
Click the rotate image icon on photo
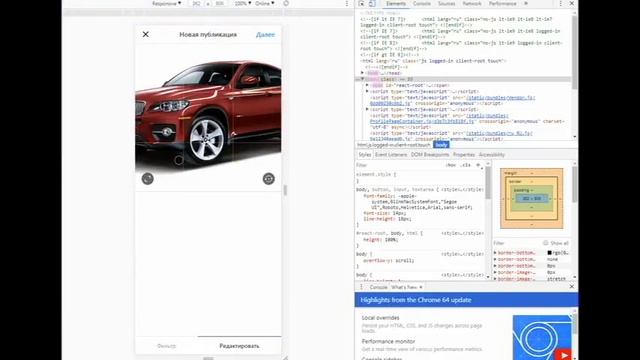pos(269,178)
